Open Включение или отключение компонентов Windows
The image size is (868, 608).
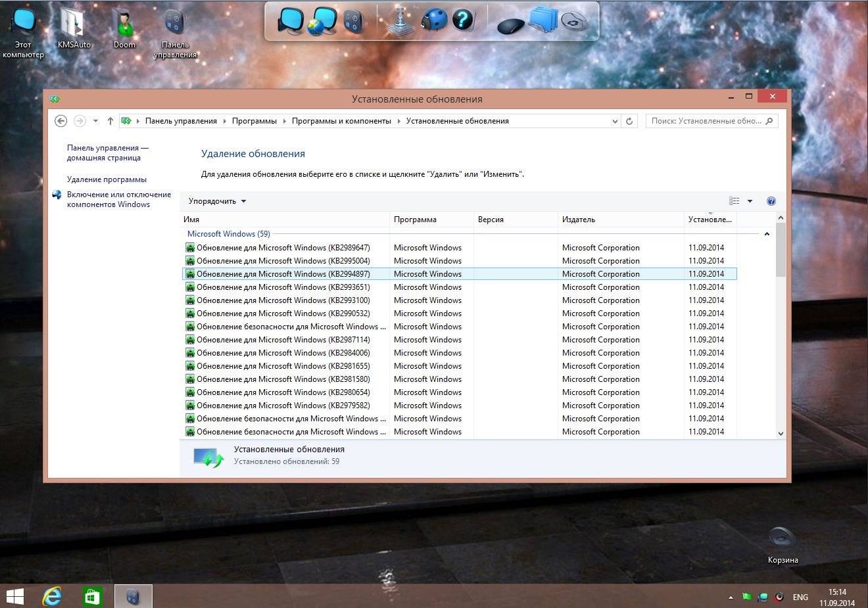click(118, 199)
